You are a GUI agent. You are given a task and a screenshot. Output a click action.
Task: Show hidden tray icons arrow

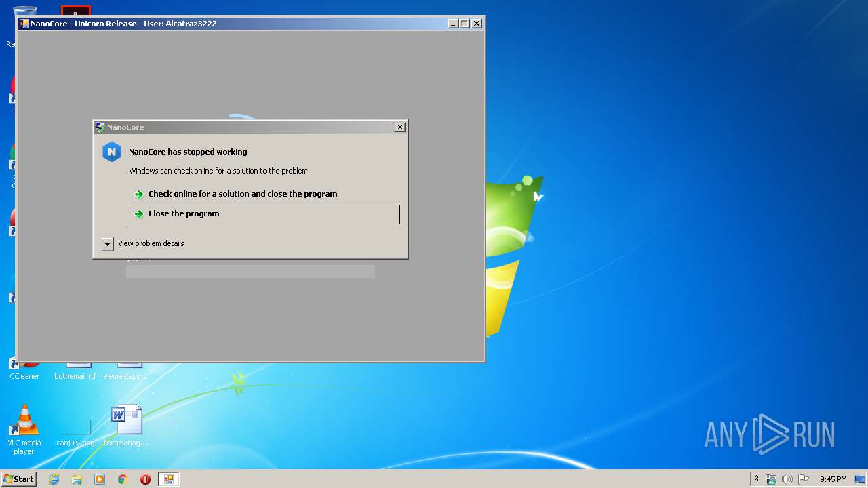click(x=756, y=479)
